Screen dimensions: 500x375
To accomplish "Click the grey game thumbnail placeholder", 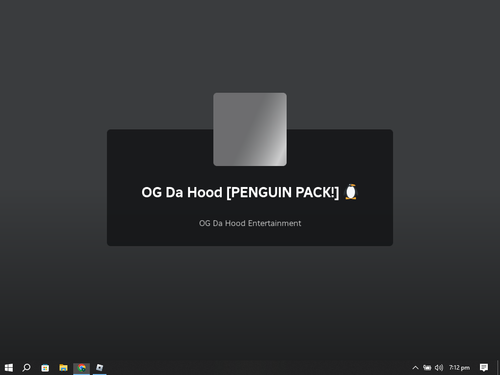I will coord(250,129).
